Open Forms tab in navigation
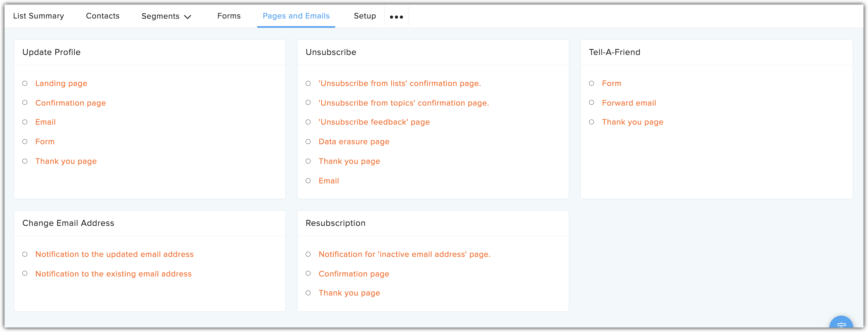Viewport: 868px width, 332px height. coord(229,16)
